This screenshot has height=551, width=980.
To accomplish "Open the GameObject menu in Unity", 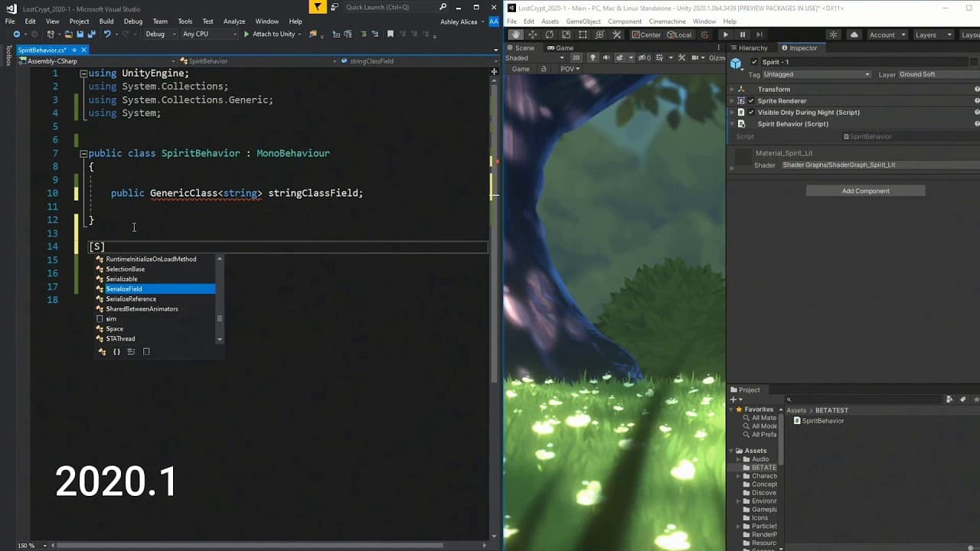I will click(x=583, y=21).
